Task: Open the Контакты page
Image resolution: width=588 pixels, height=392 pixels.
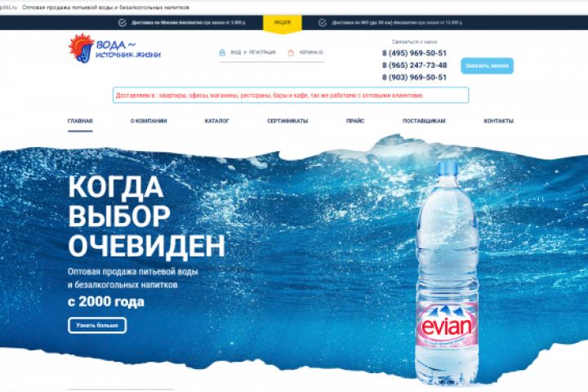Action: (498, 121)
